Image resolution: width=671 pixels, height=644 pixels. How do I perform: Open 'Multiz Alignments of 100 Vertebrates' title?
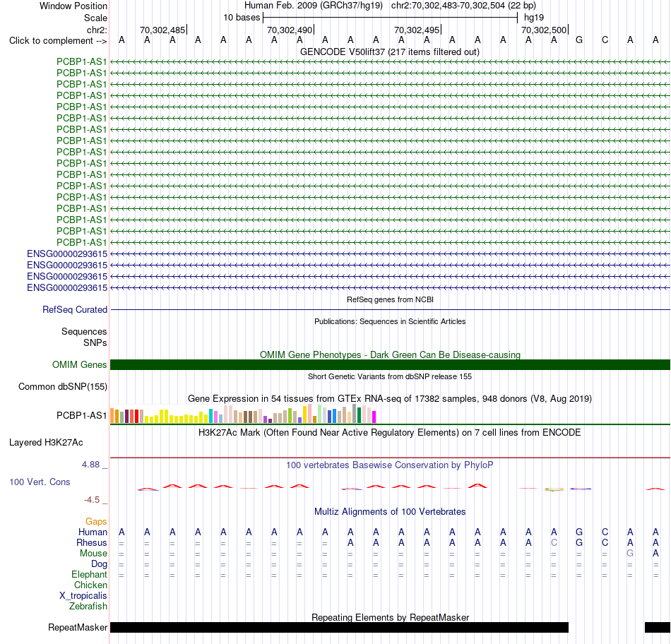coord(390,512)
